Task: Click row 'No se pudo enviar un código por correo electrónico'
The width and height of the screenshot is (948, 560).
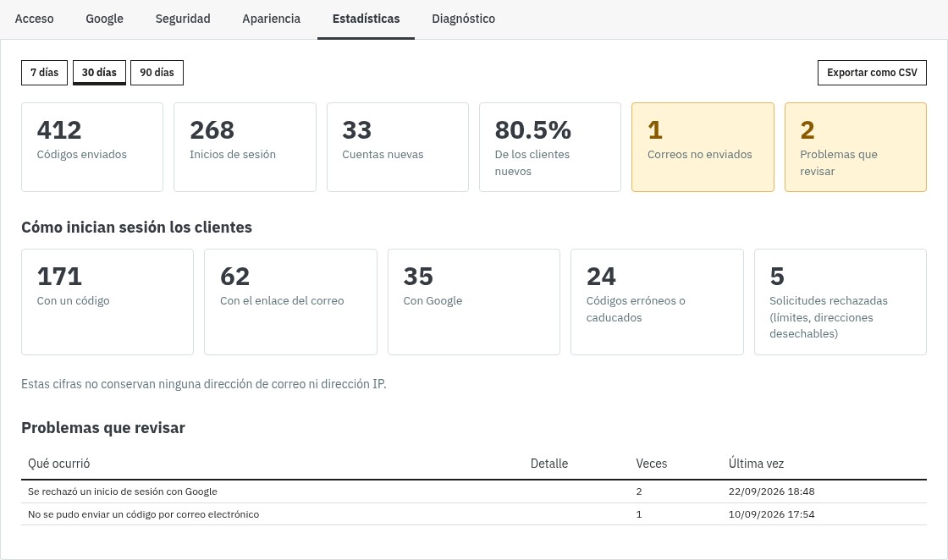Action: coord(474,514)
